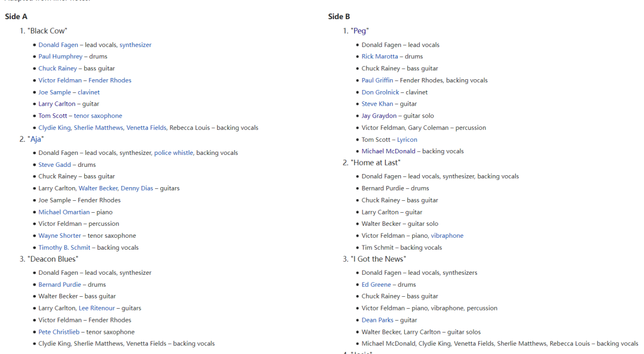This screenshot has width=644, height=354.
Task: Click the Lyricon link
Action: [407, 139]
